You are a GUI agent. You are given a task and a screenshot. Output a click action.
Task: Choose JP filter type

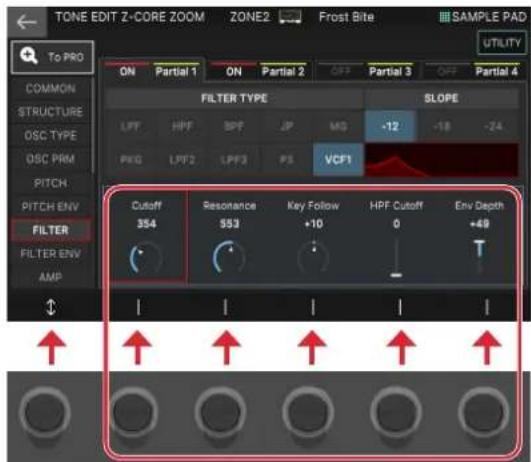286,126
